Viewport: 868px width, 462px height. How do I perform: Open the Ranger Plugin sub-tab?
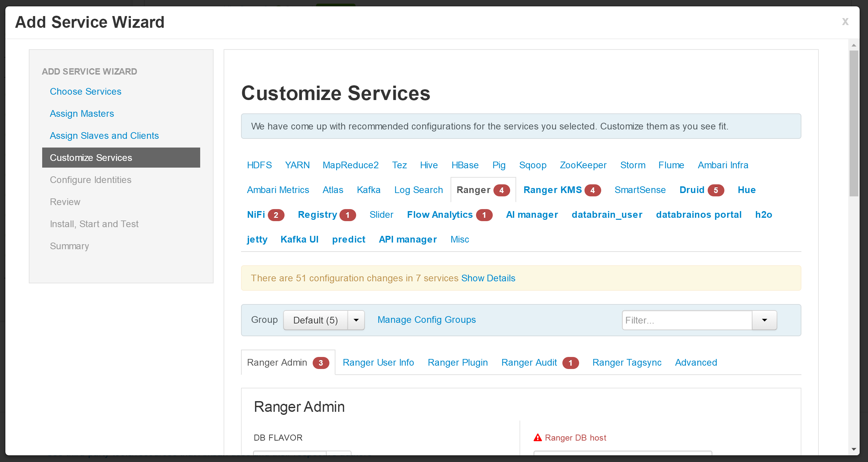[x=458, y=362]
